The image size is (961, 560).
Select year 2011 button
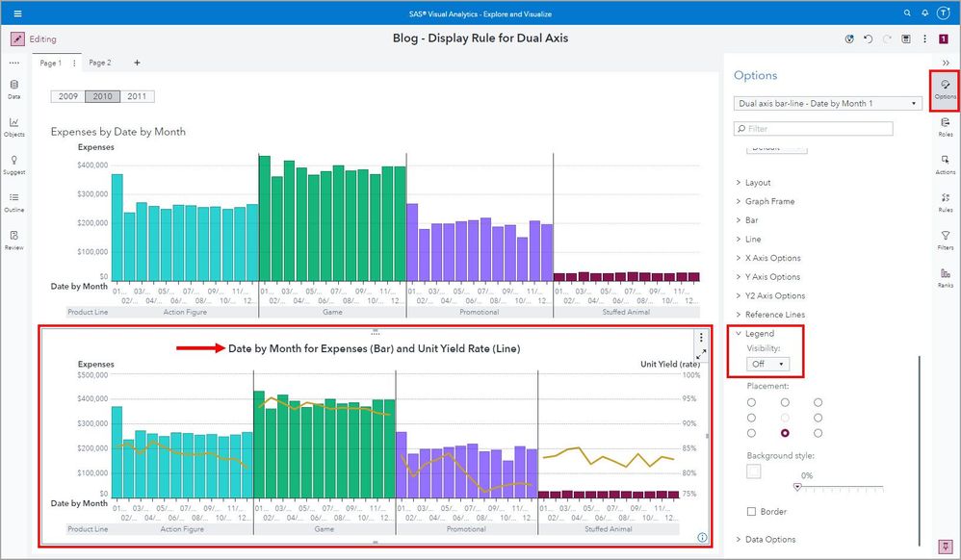pyautogui.click(x=137, y=96)
